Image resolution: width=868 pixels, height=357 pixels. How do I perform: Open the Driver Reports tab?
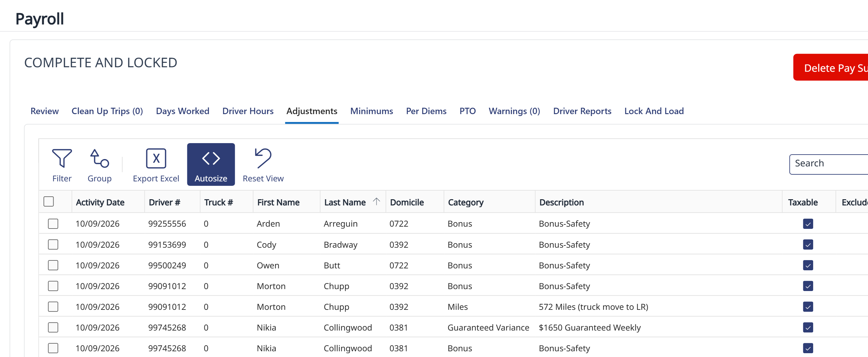[582, 111]
